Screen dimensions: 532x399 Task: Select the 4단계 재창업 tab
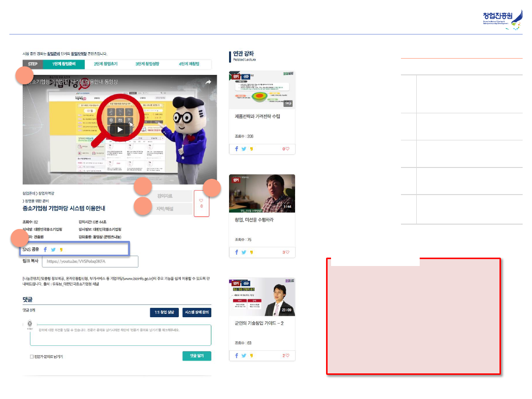(x=189, y=64)
